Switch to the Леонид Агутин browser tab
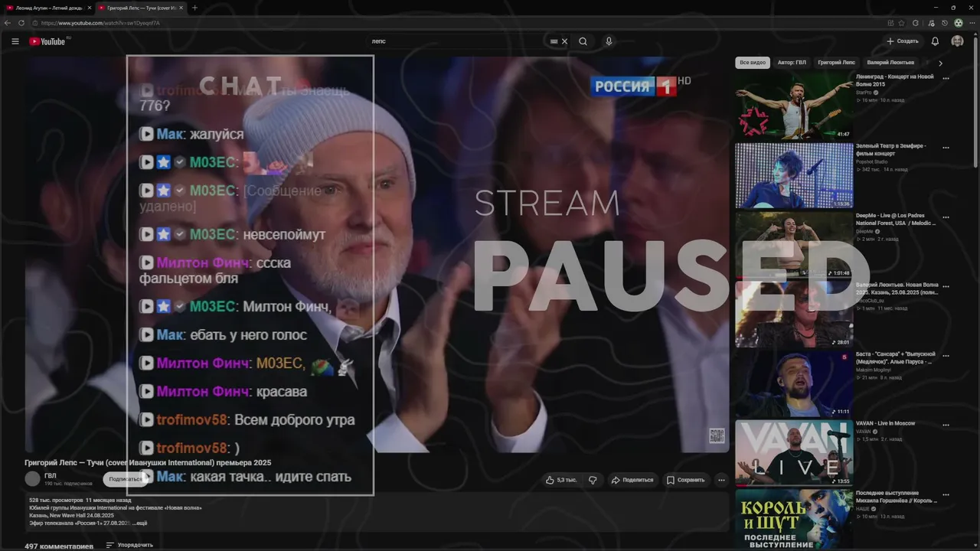This screenshot has height=551, width=980. click(x=48, y=8)
